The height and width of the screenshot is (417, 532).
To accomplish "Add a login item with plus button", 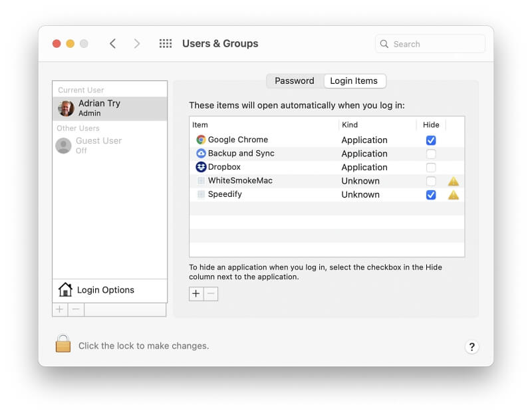I will click(196, 294).
